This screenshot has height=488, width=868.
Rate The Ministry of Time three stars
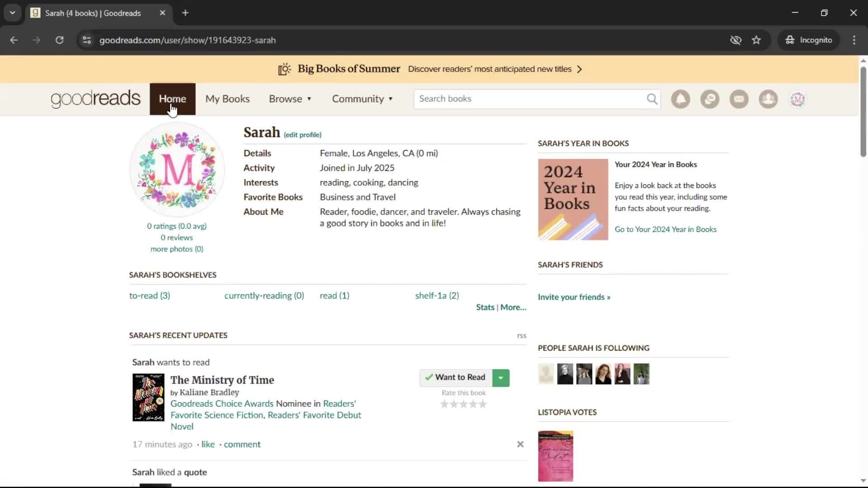[463, 404]
